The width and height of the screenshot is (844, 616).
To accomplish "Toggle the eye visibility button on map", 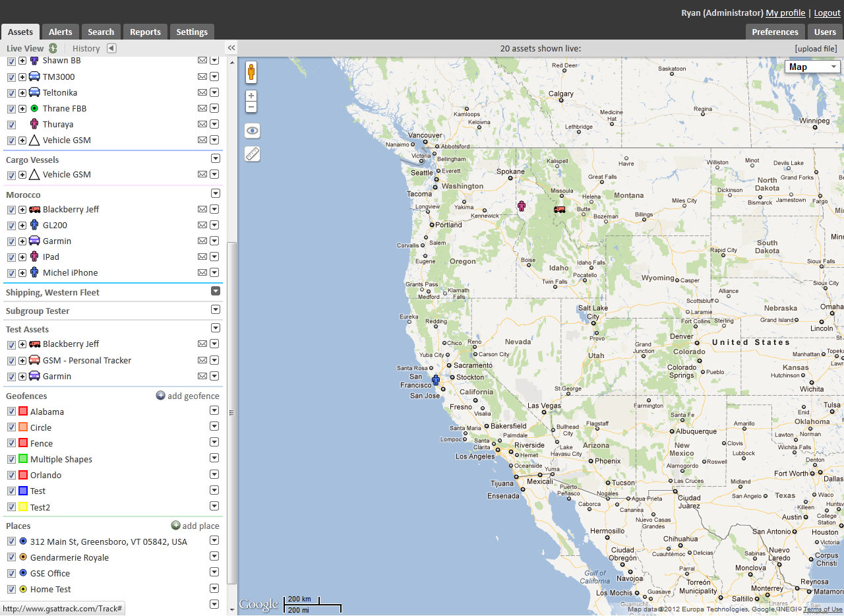I will tap(252, 131).
